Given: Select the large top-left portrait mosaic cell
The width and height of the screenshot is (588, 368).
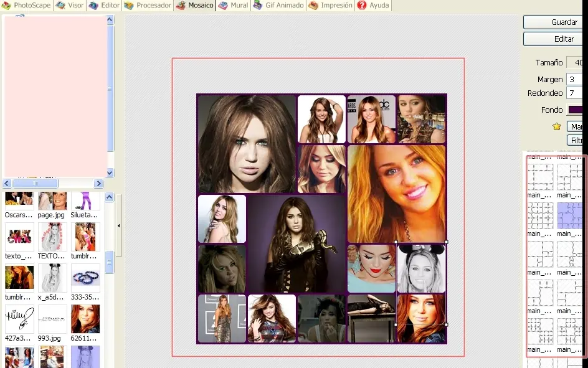Looking at the screenshot, I should point(247,144).
